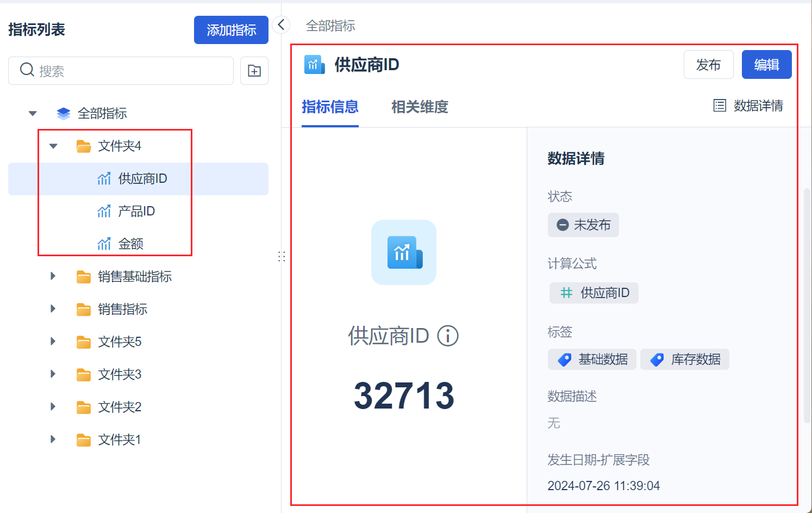This screenshot has height=513, width=812.
Task: Click the 基础数据 tag
Action: coord(592,359)
